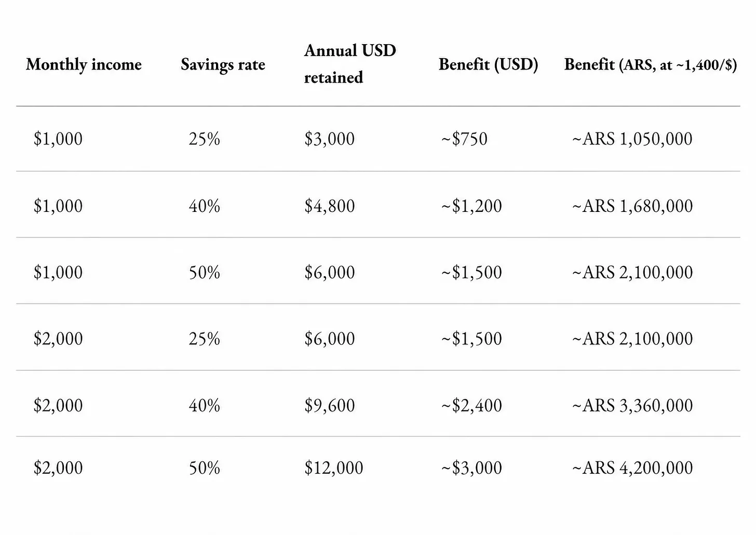756x535 pixels.
Task: Click the 25% rate in first row
Action: pyautogui.click(x=205, y=139)
